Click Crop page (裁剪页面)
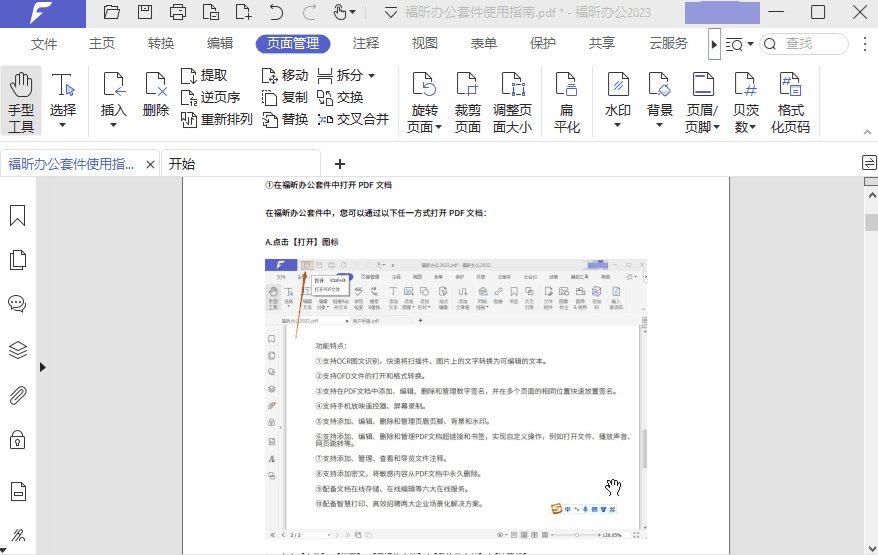 [x=468, y=102]
